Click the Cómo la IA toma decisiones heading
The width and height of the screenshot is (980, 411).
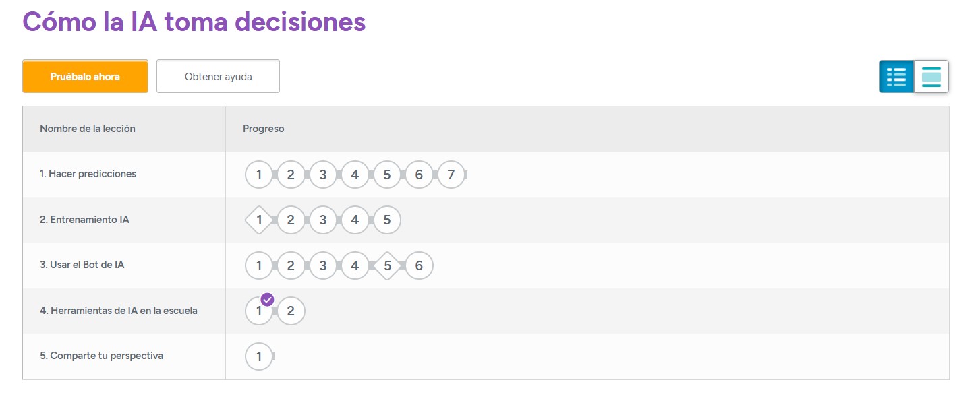pos(194,22)
